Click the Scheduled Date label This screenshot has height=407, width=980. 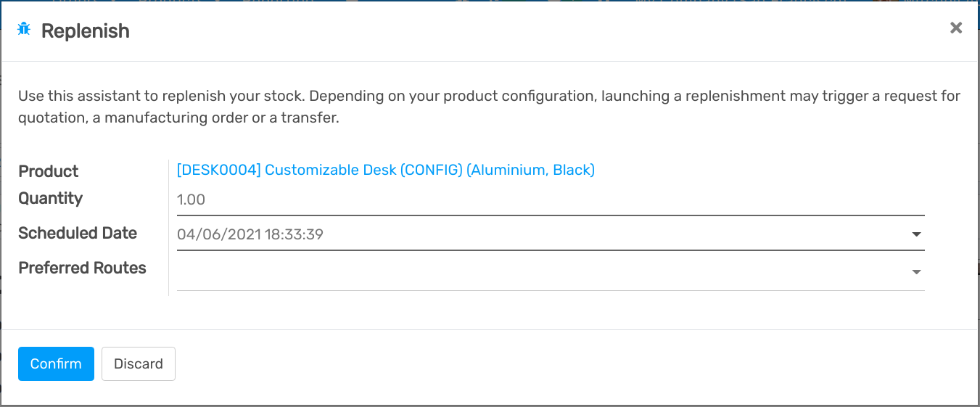pos(78,233)
